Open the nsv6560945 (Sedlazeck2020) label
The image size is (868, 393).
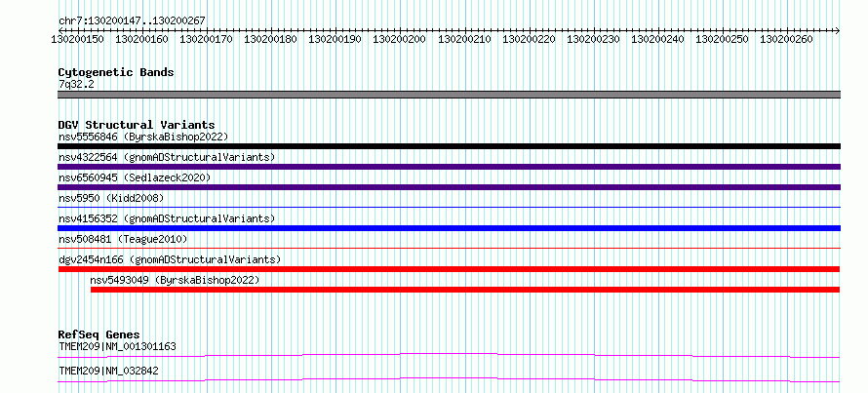pyautogui.click(x=135, y=177)
